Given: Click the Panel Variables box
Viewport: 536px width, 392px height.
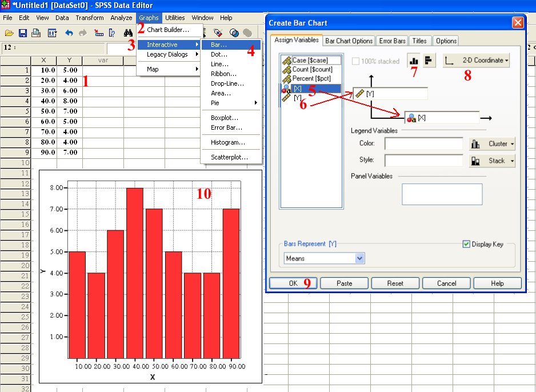Looking at the screenshot, I should tap(442, 194).
